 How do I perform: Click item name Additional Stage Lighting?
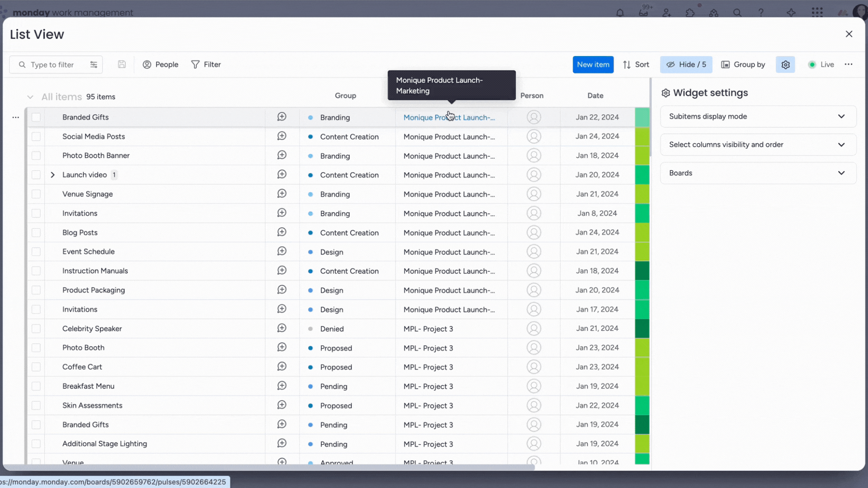pos(104,444)
